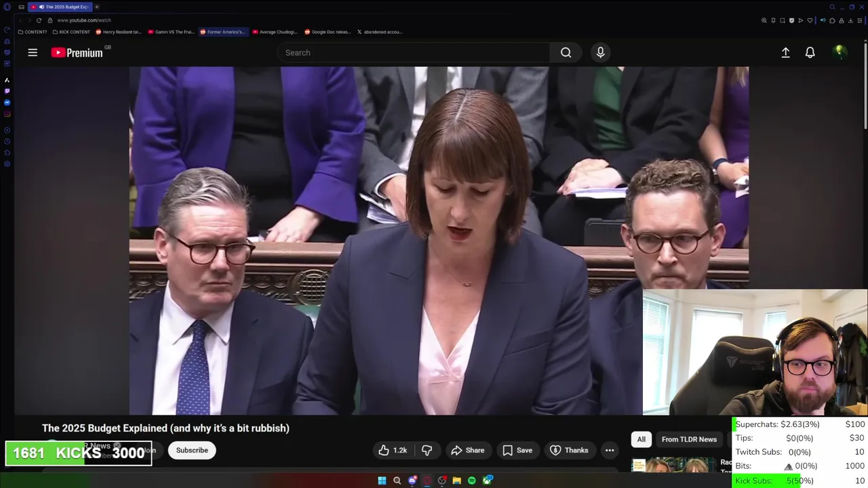Open Aria AI sidebar icon
This screenshot has width=868, height=488.
7,80
